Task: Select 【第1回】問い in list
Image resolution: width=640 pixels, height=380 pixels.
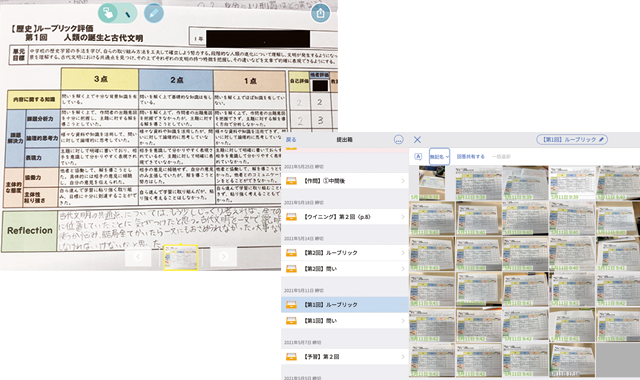Action: pos(345,321)
